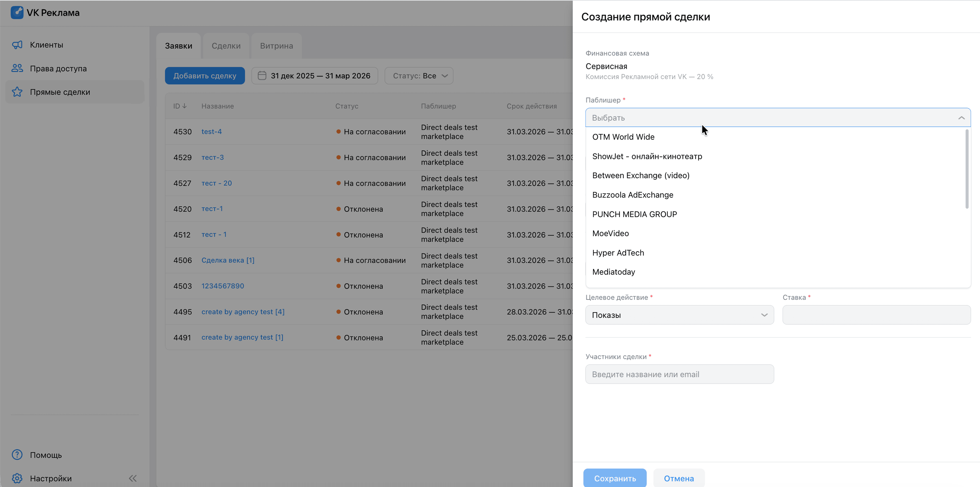Click the Сервисная financial scheme value
The image size is (980, 487).
(x=606, y=66)
